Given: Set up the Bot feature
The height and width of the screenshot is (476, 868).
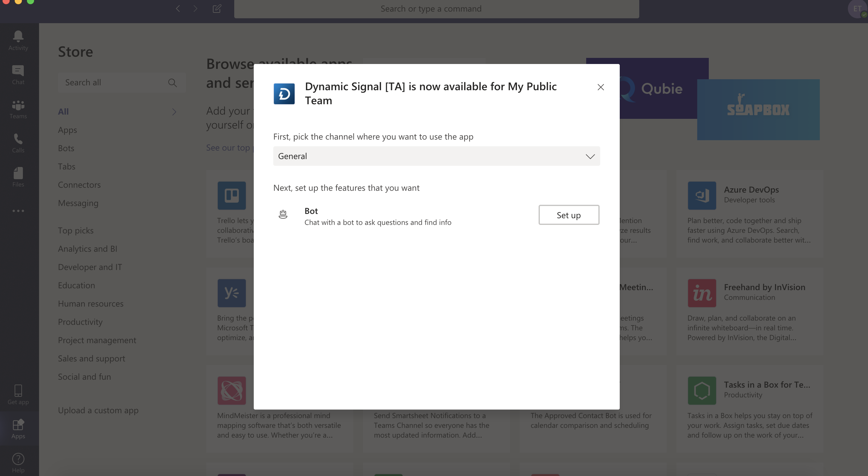Looking at the screenshot, I should coord(569,215).
